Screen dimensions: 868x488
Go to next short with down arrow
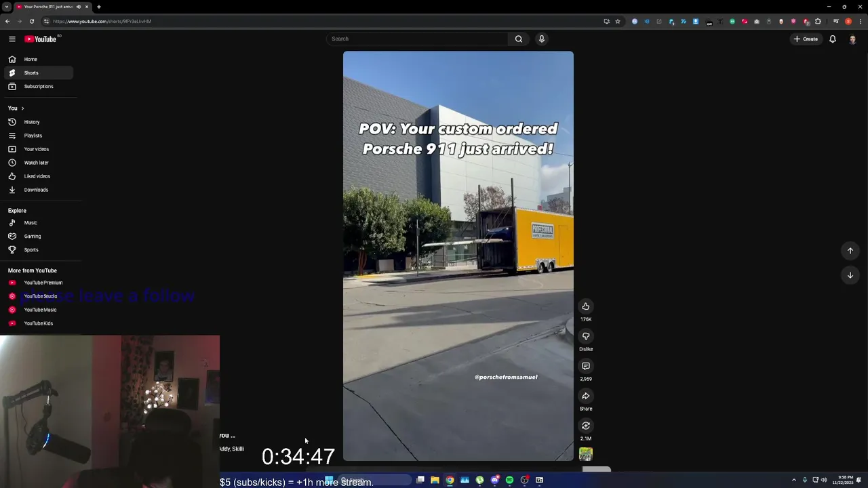(x=850, y=275)
